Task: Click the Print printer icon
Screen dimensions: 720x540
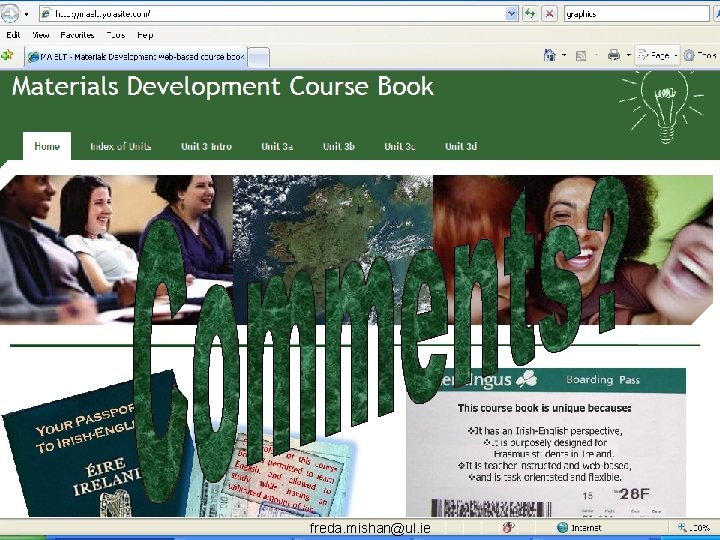Action: (x=614, y=56)
